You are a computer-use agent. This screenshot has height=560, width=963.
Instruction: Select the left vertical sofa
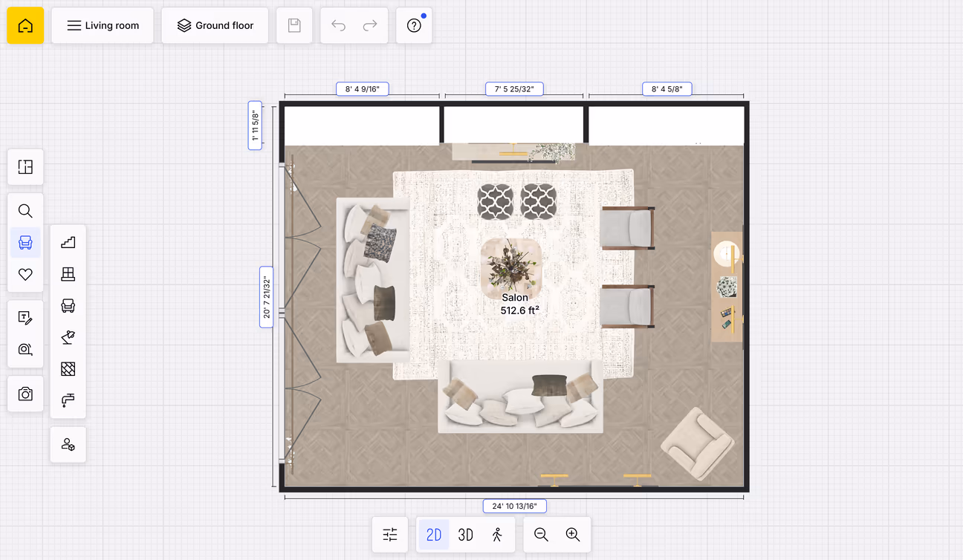pos(373,280)
